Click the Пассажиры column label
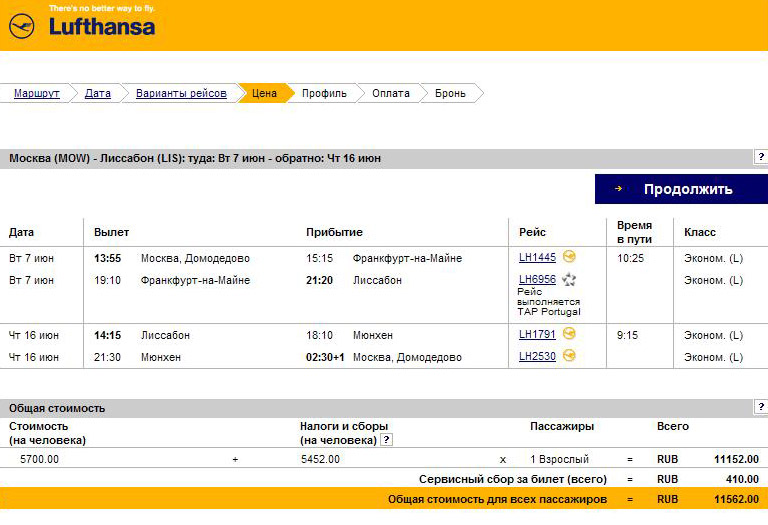 [x=562, y=426]
